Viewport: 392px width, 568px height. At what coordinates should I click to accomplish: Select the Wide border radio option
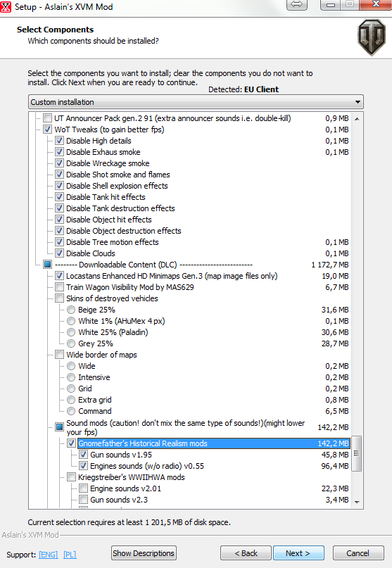(71, 365)
